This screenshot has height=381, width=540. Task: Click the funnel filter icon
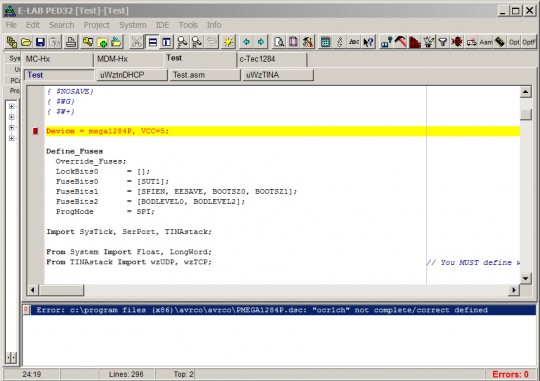443,42
